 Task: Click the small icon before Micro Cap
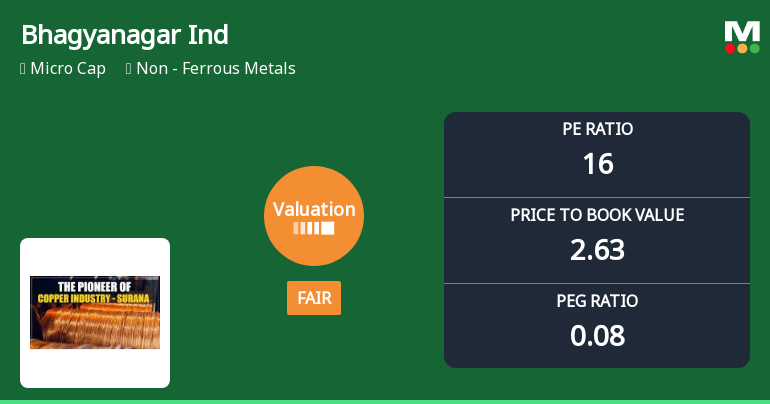[x=23, y=69]
